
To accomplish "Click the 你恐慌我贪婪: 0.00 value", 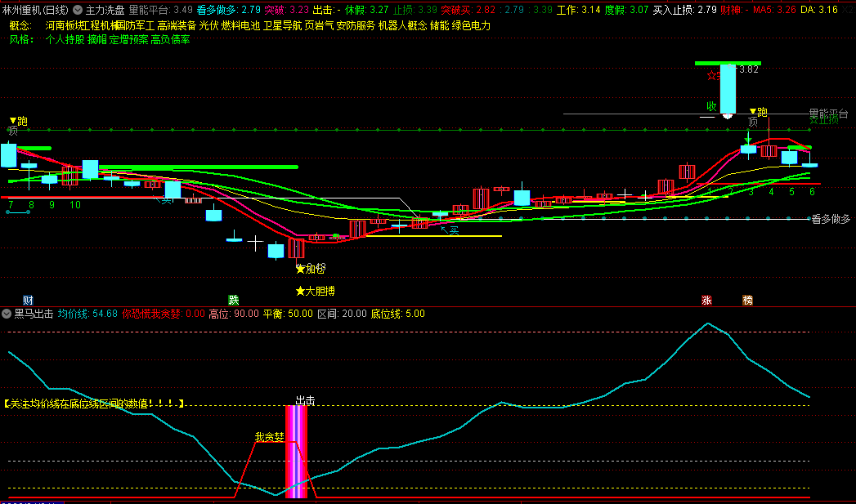I will pos(164,314).
